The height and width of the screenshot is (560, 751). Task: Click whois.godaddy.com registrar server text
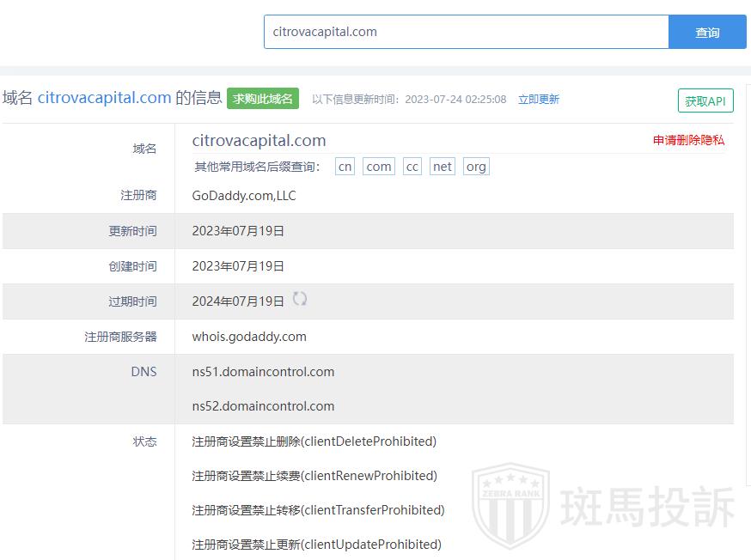coord(249,337)
